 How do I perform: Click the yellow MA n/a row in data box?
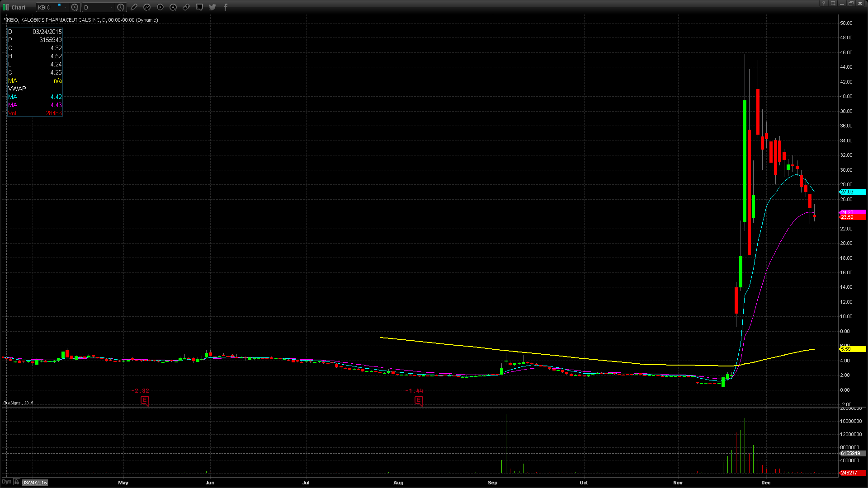pyautogui.click(x=35, y=81)
